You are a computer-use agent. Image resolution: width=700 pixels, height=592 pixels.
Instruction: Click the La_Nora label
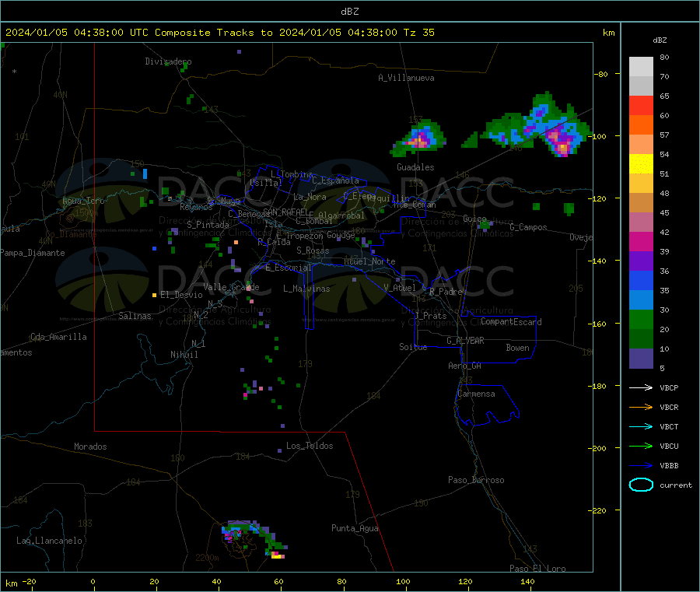coord(310,197)
